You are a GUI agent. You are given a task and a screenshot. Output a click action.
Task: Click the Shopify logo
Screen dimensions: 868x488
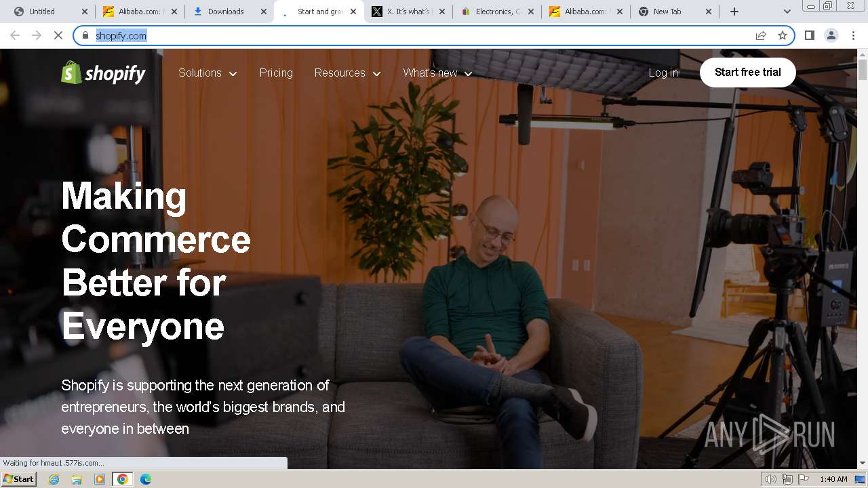pyautogui.click(x=103, y=73)
